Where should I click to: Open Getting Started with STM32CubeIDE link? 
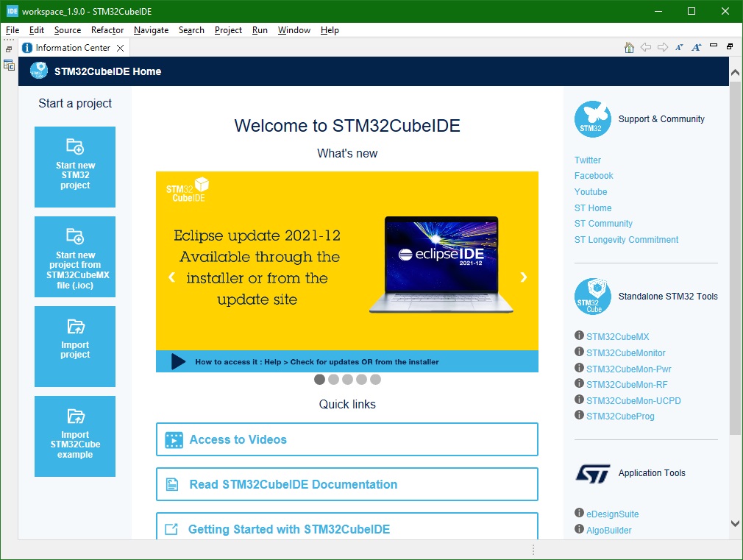coord(347,527)
